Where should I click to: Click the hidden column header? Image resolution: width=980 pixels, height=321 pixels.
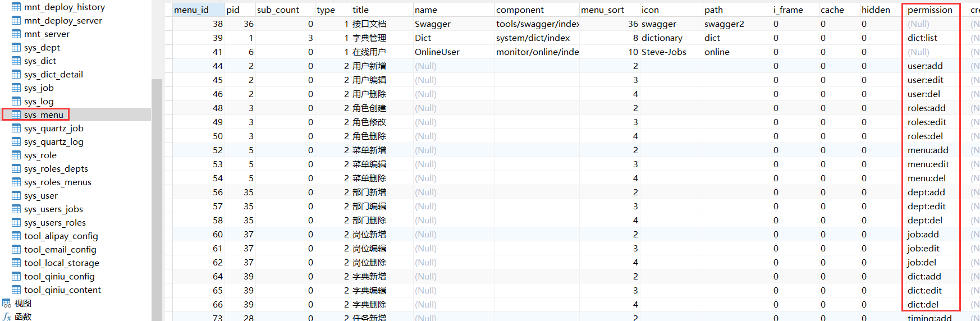(x=882, y=10)
